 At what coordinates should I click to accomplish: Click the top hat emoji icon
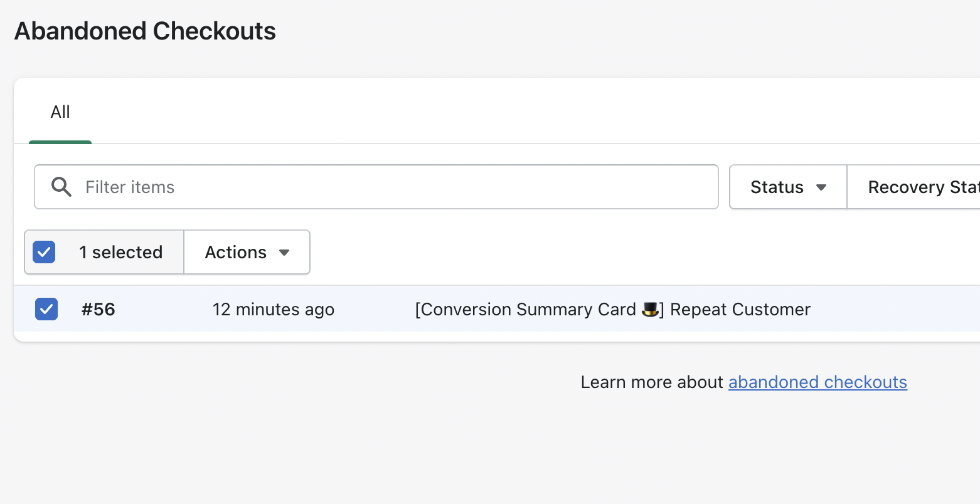tap(650, 310)
